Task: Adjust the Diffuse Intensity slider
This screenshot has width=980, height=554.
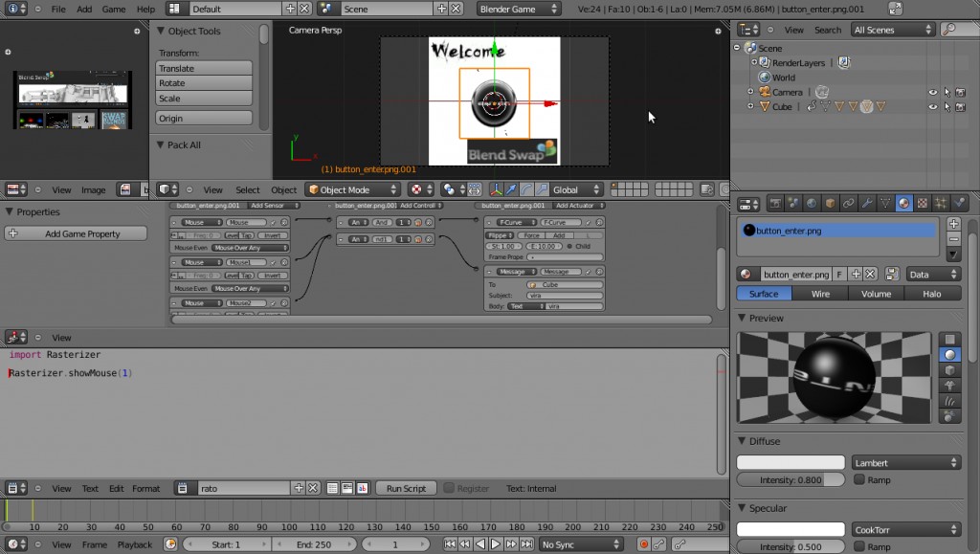Action: tap(791, 479)
